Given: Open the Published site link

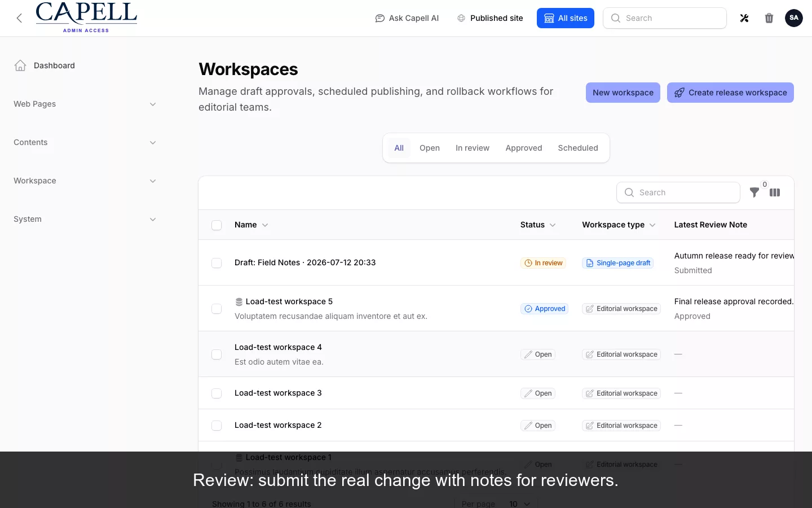Looking at the screenshot, I should tap(489, 18).
